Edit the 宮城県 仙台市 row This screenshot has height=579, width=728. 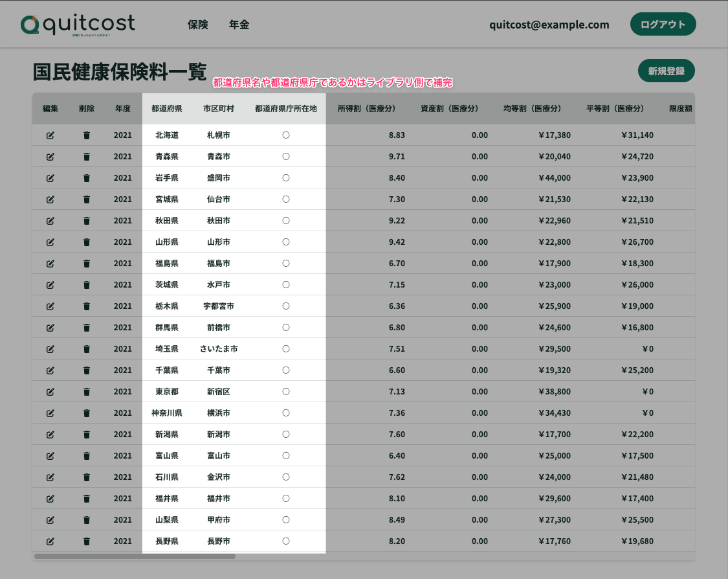click(x=50, y=199)
